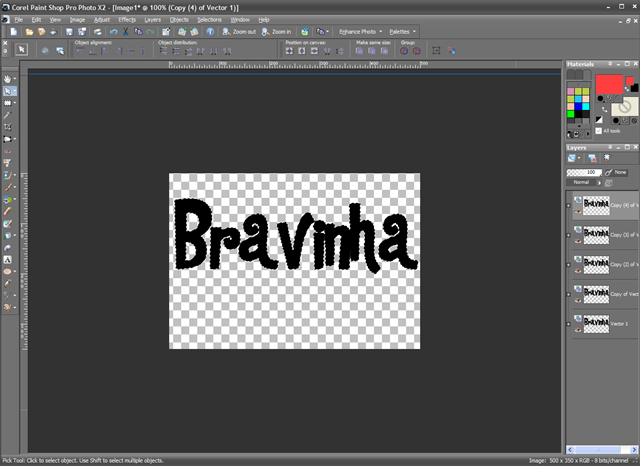Viewport: 640px width, 466px height.
Task: Open the Help menu
Action: (x=264, y=20)
